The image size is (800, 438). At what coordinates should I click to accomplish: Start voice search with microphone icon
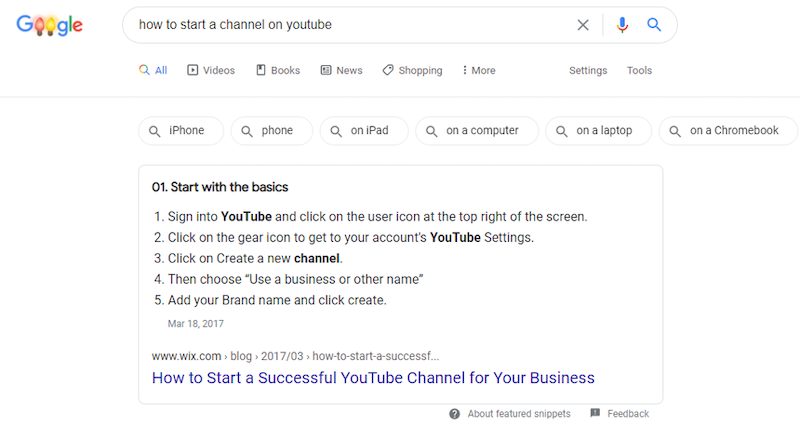click(x=623, y=25)
